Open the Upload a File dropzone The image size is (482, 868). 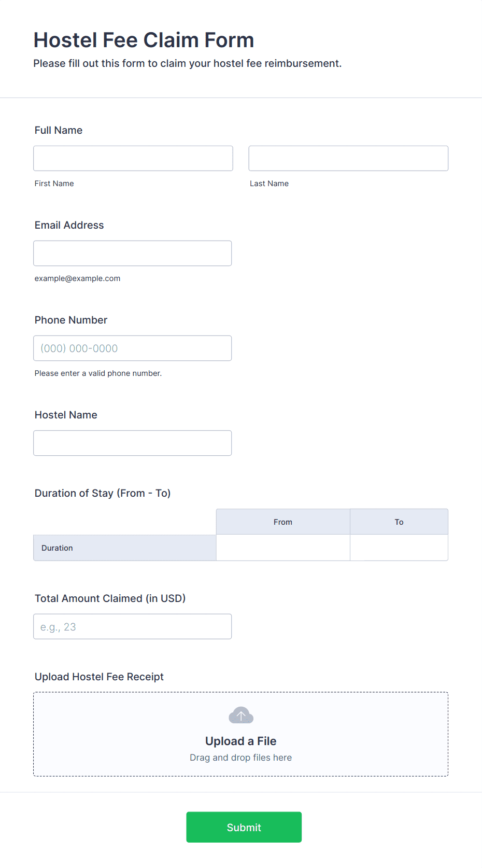click(x=241, y=734)
